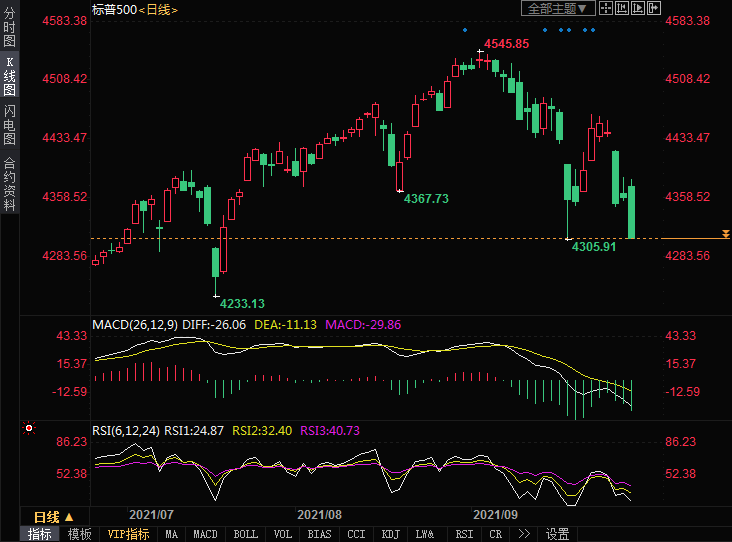
Task: Click the crosshair cursor icon in top toolbar
Action: [x=607, y=8]
